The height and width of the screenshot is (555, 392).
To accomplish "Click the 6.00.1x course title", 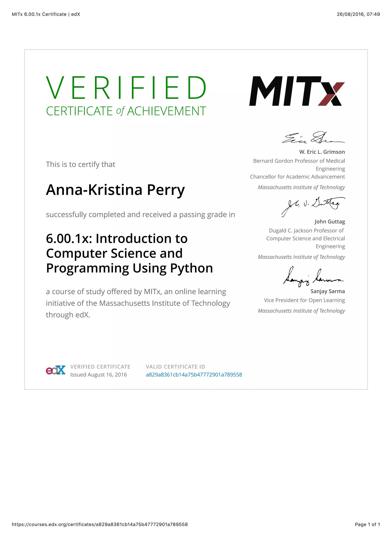I will [129, 253].
